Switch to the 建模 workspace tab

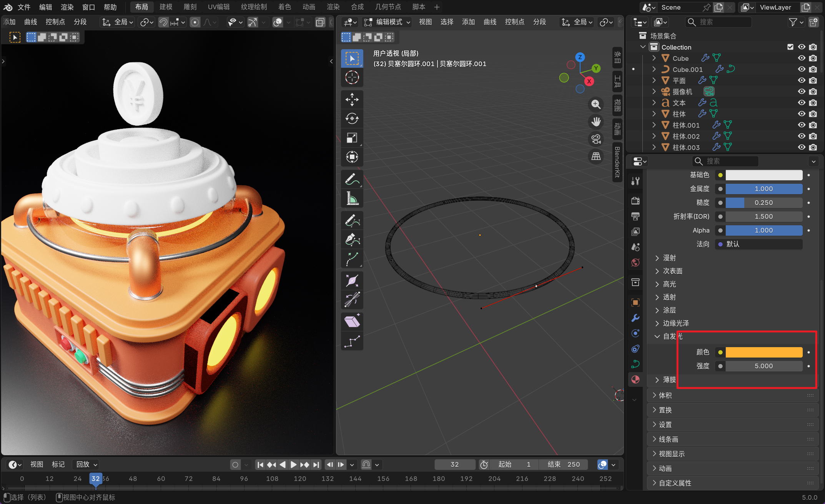click(x=166, y=7)
